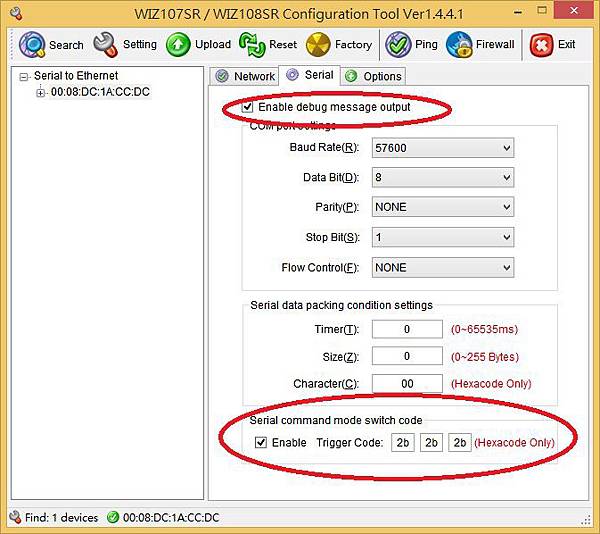The height and width of the screenshot is (534, 600).
Task: Switch to the Network tab
Action: (245, 76)
